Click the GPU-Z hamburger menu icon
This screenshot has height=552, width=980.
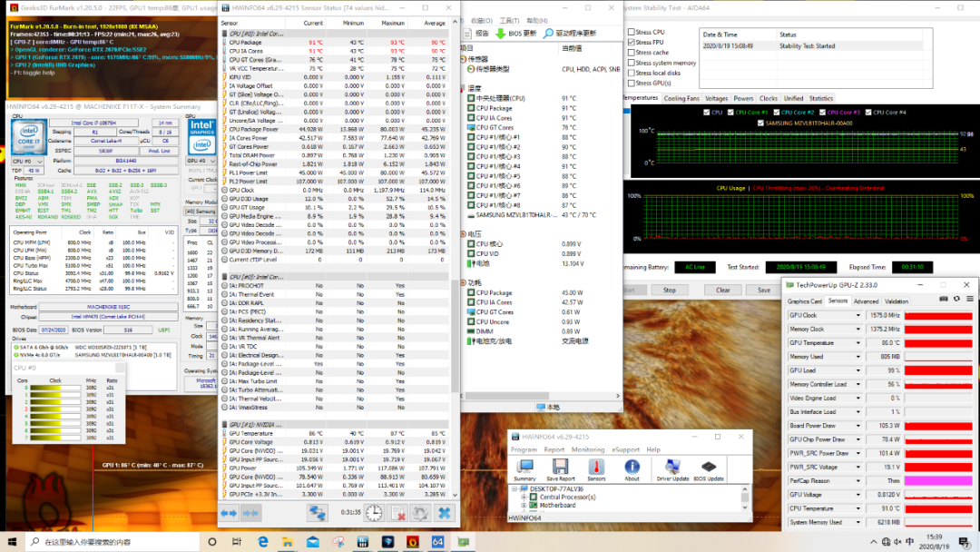click(970, 301)
